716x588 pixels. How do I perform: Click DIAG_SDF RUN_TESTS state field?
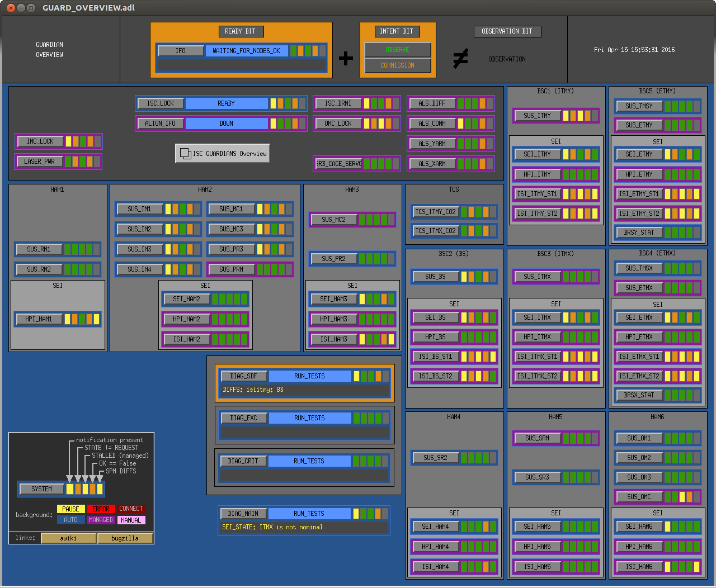(x=310, y=376)
